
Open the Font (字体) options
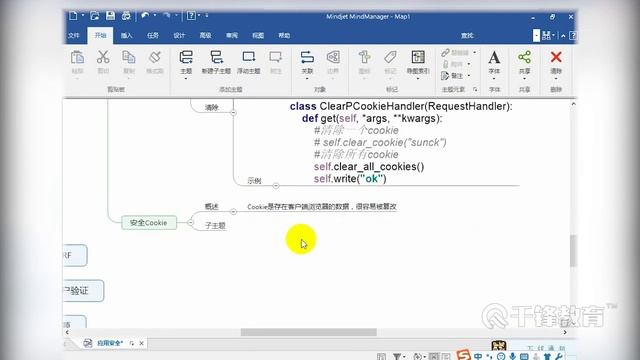[x=494, y=62]
